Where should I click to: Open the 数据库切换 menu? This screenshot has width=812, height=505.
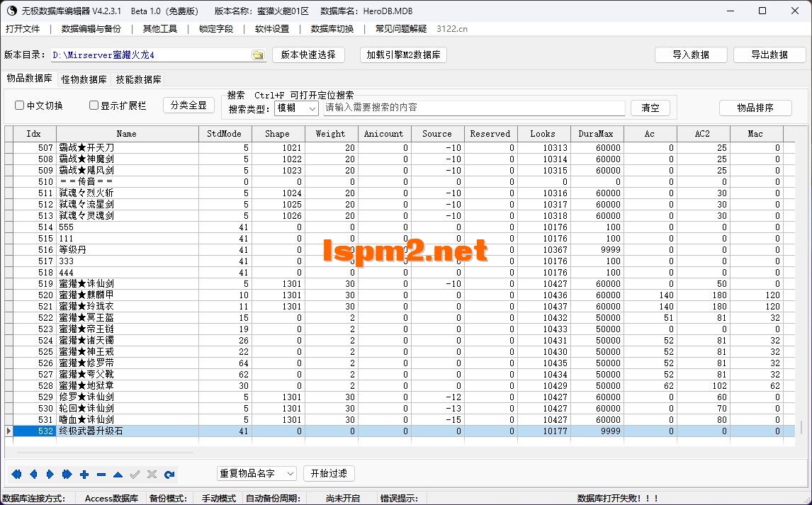tap(332, 29)
